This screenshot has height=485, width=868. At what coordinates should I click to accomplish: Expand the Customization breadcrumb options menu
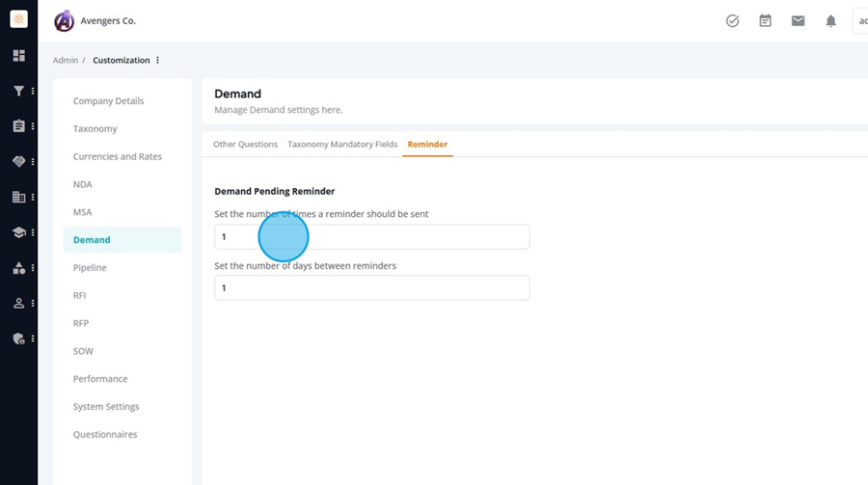(x=158, y=60)
